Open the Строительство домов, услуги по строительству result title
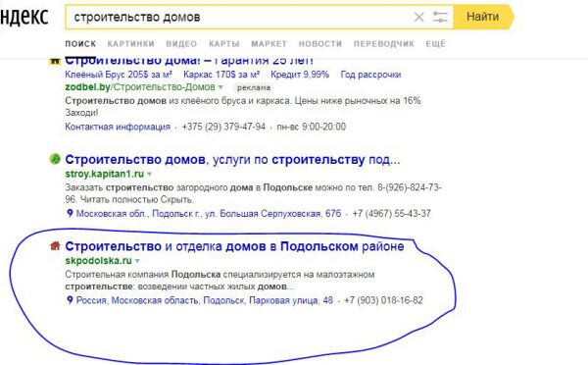 [232, 160]
